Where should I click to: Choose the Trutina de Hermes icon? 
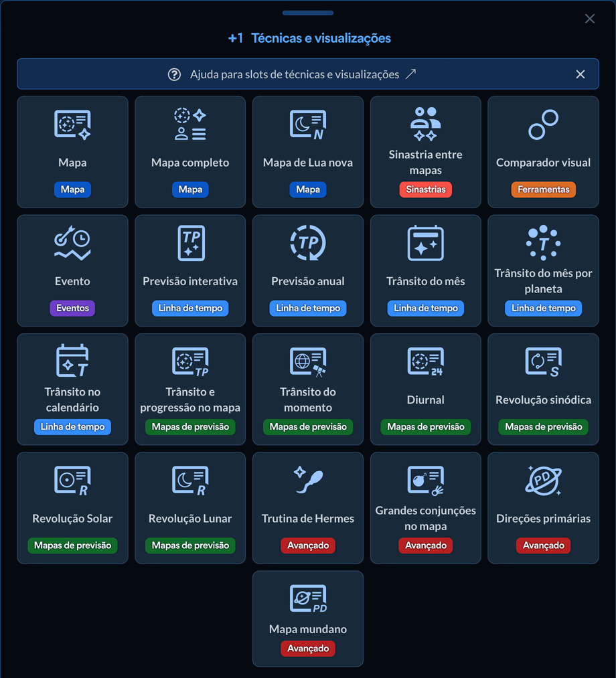click(307, 480)
